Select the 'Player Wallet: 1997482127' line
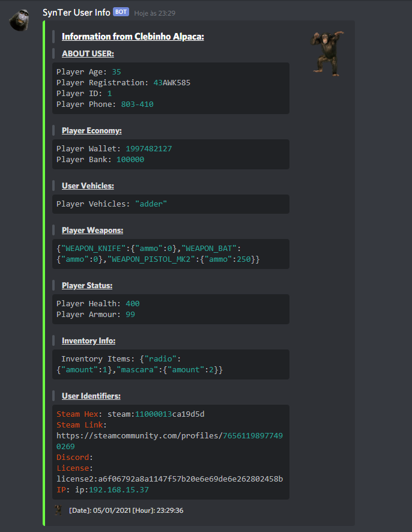This screenshot has height=532, width=412. pos(114,148)
